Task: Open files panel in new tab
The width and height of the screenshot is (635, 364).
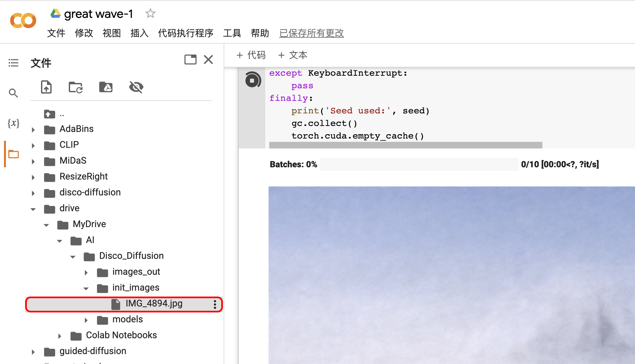Action: [x=190, y=60]
